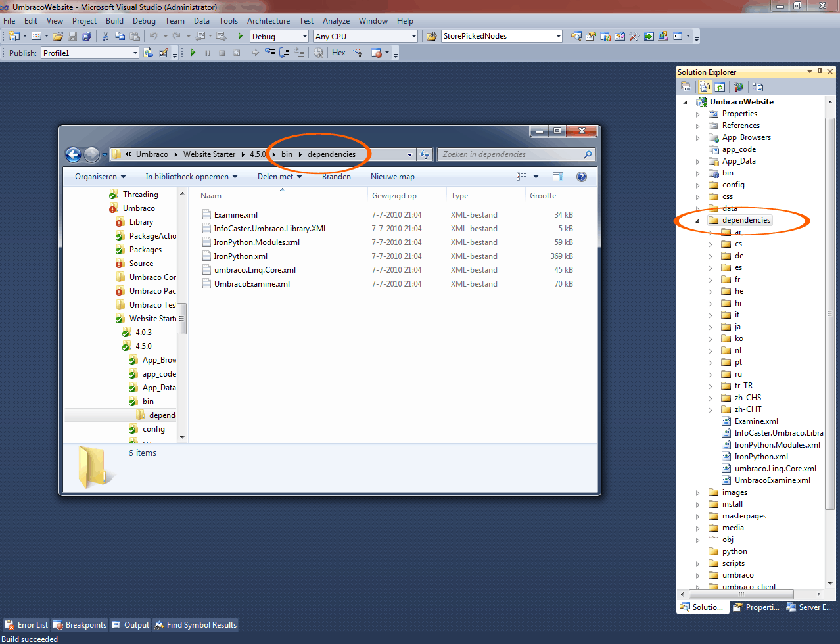Open the Build menu
The height and width of the screenshot is (644, 840).
point(114,21)
